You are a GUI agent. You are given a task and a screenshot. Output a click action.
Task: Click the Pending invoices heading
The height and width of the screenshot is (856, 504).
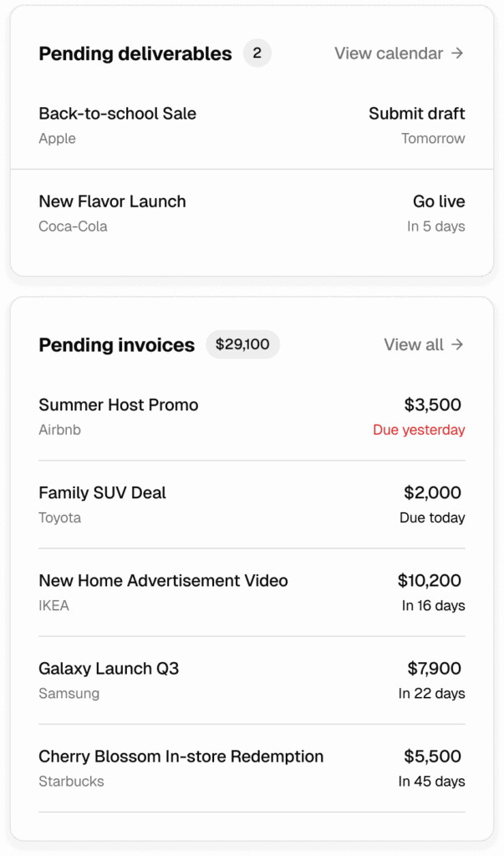(x=116, y=344)
